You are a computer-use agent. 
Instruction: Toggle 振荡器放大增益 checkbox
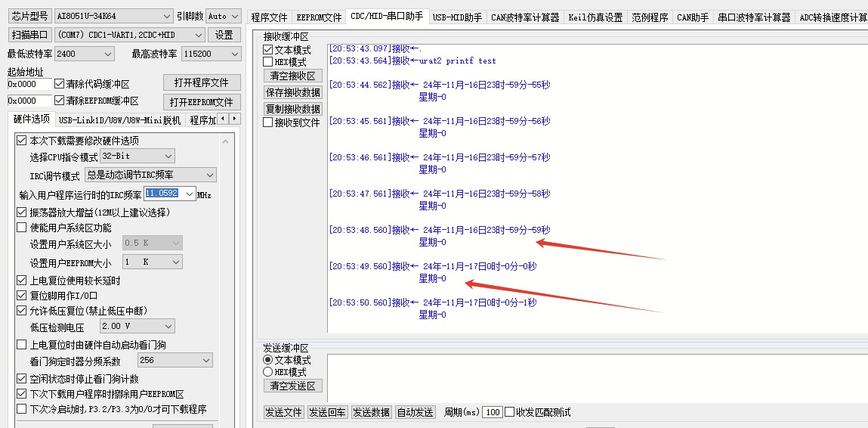[22, 212]
